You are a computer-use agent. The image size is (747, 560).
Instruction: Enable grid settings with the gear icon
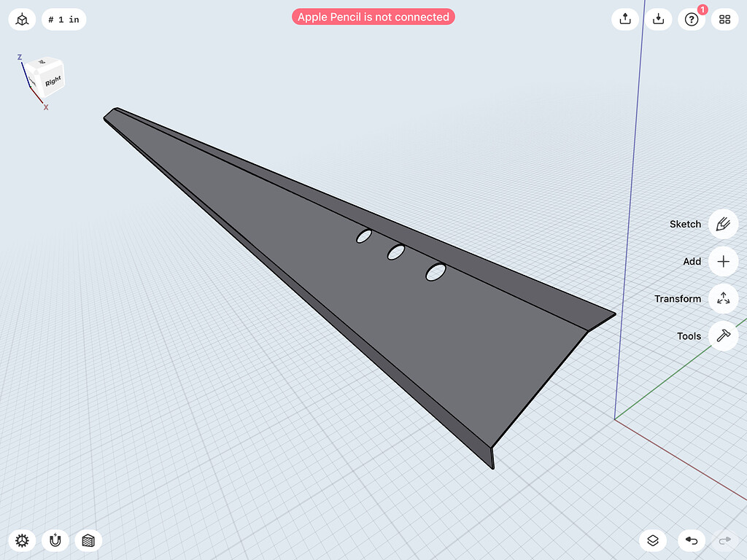pyautogui.click(x=22, y=541)
